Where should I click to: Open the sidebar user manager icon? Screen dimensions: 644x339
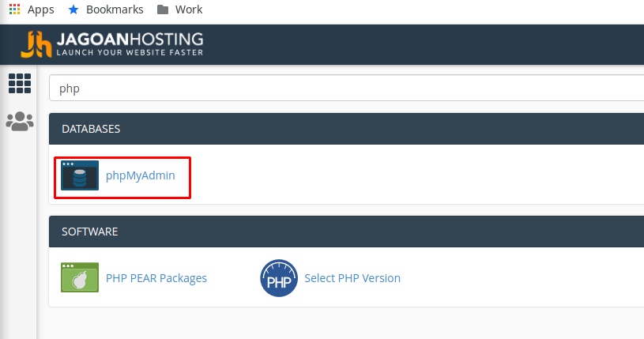[x=19, y=121]
